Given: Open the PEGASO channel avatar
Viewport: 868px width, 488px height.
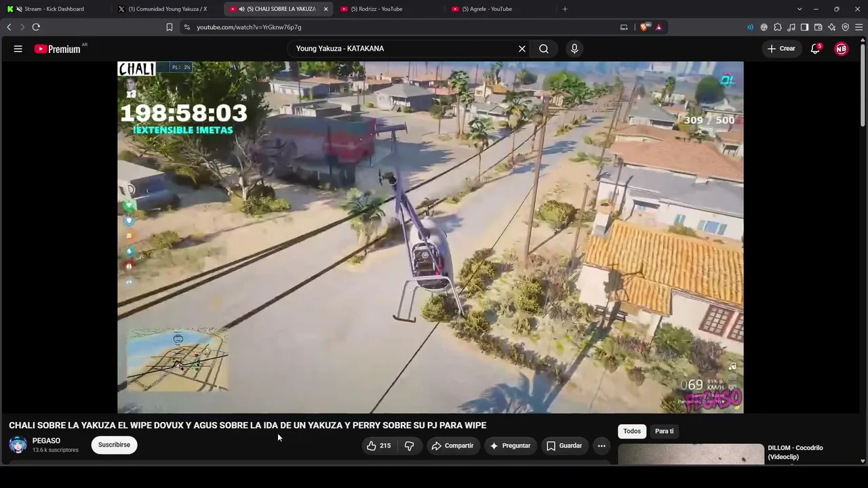Looking at the screenshot, I should click(18, 445).
